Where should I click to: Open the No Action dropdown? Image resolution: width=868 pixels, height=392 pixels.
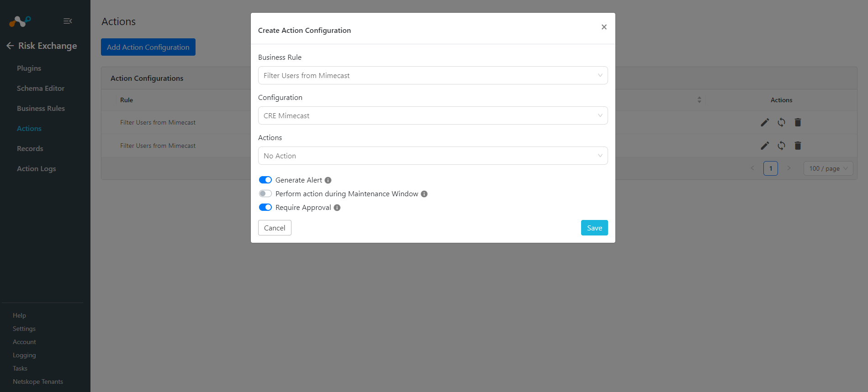click(x=433, y=156)
